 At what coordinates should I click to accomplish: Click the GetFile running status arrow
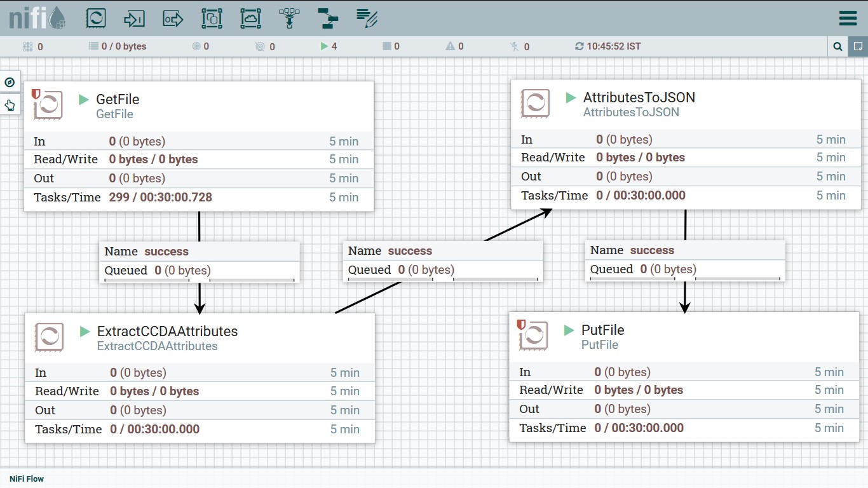click(x=83, y=99)
